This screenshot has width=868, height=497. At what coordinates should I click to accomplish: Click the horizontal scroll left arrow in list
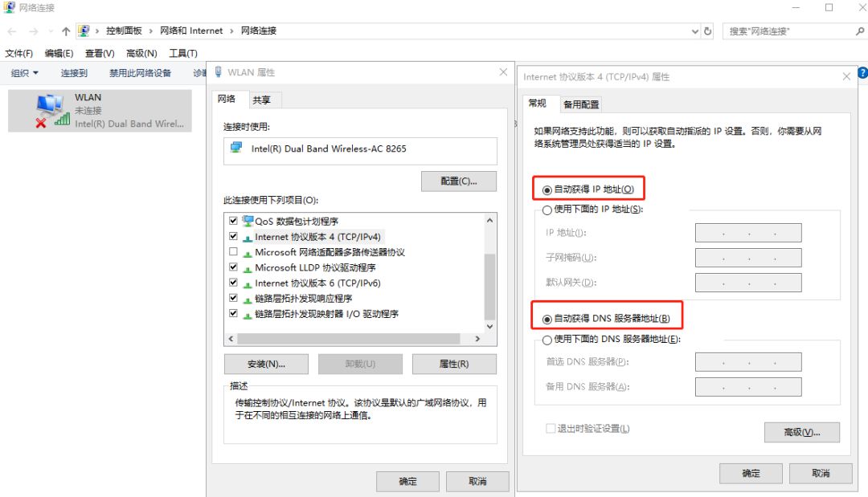[231, 338]
